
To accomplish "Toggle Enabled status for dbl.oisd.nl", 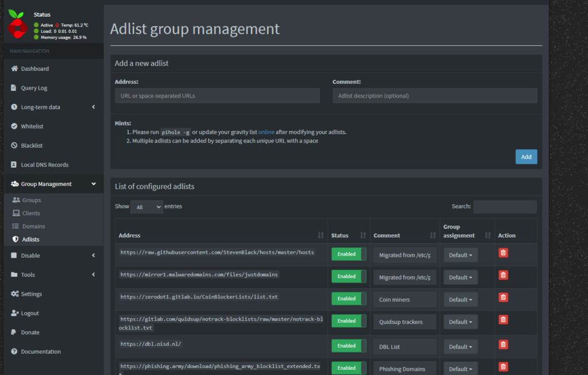I will point(349,346).
